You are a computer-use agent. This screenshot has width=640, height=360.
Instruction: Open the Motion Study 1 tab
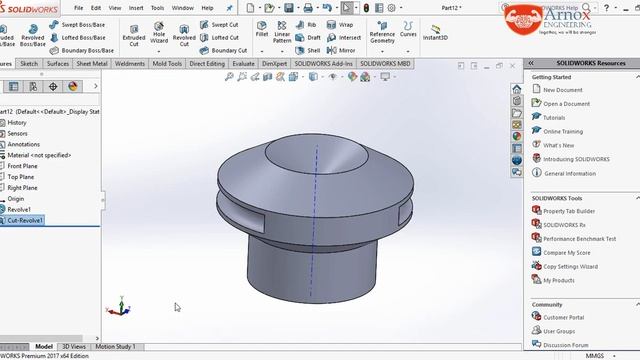pyautogui.click(x=115, y=347)
